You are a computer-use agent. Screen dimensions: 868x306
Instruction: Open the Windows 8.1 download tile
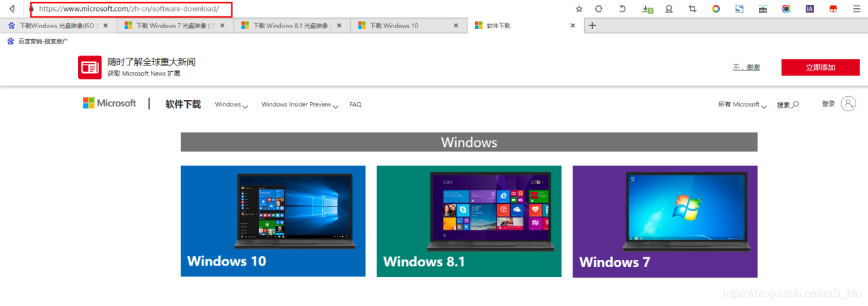pos(469,221)
